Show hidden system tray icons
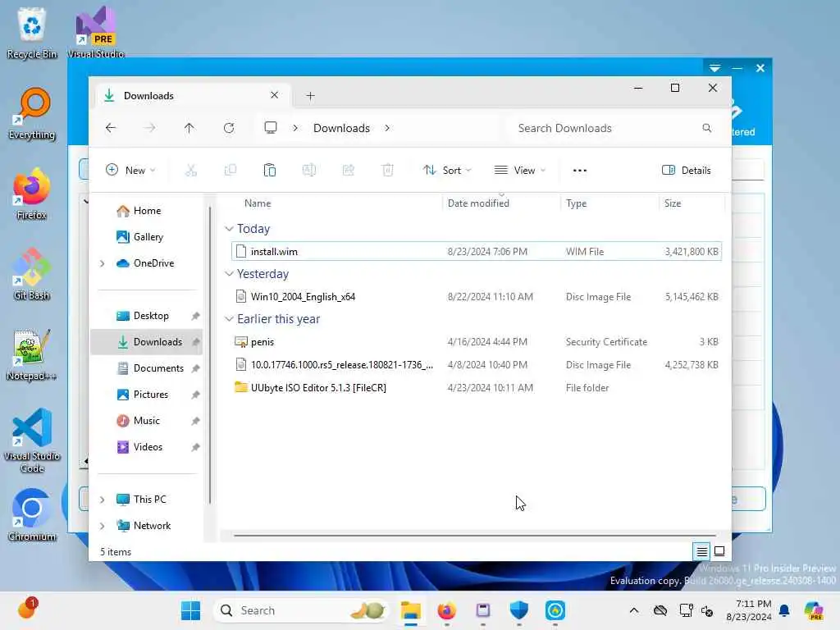The width and height of the screenshot is (840, 630). click(x=634, y=610)
